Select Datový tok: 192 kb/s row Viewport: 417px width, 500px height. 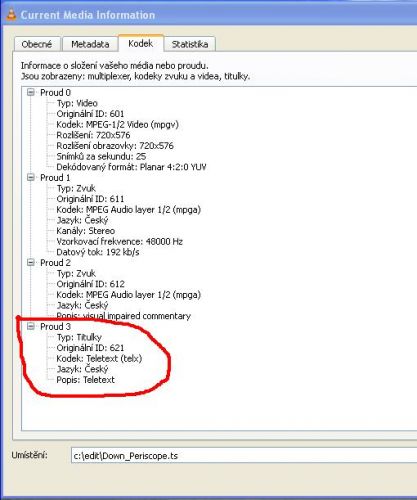(x=98, y=252)
